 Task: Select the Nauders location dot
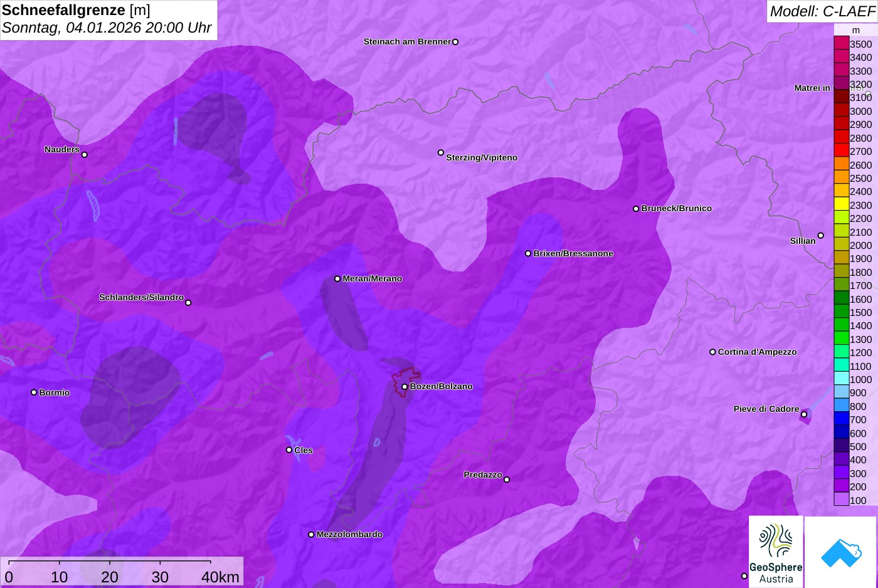coord(85,155)
